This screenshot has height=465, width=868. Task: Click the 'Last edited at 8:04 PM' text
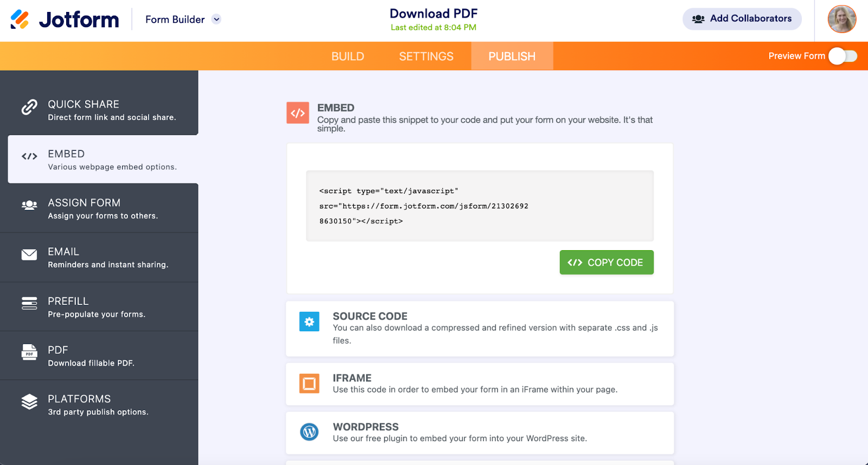(433, 28)
